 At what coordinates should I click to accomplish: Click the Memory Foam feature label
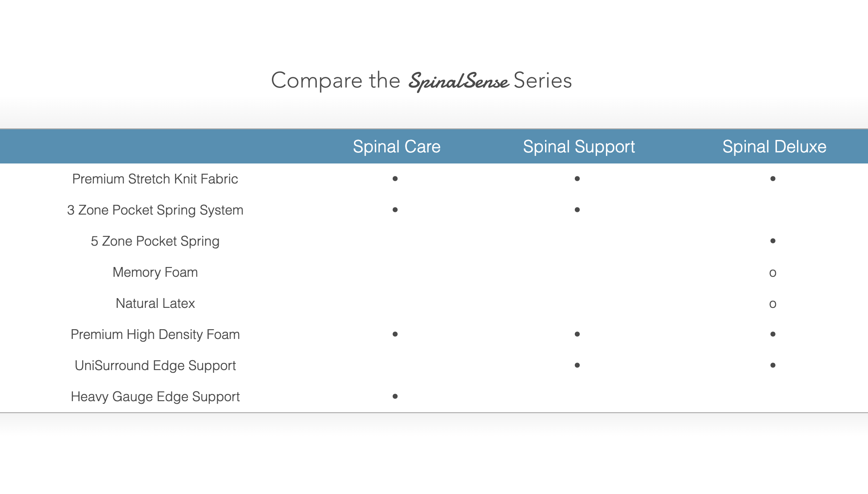click(x=155, y=272)
